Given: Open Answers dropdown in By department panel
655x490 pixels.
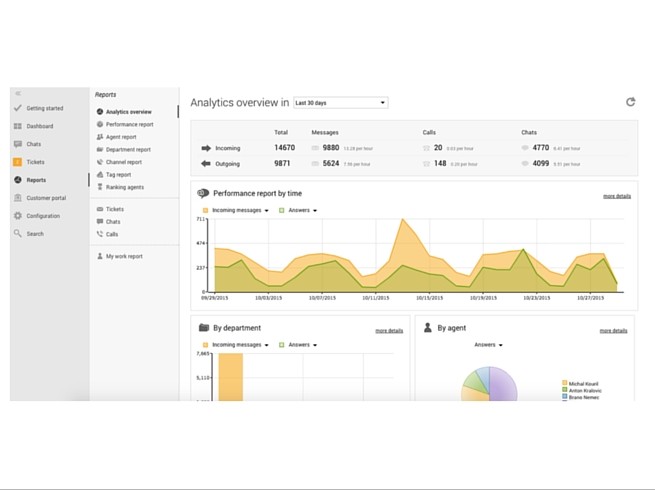Looking at the screenshot, I should (x=303, y=345).
